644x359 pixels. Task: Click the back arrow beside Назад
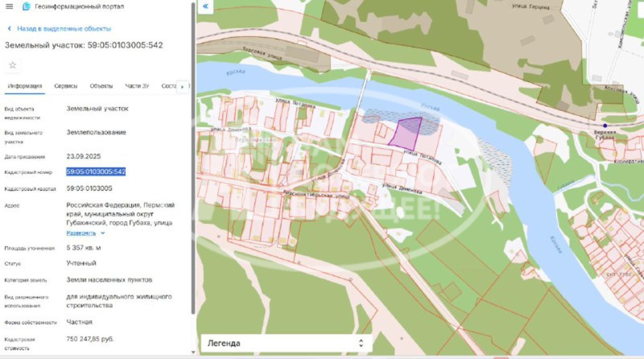9,29
